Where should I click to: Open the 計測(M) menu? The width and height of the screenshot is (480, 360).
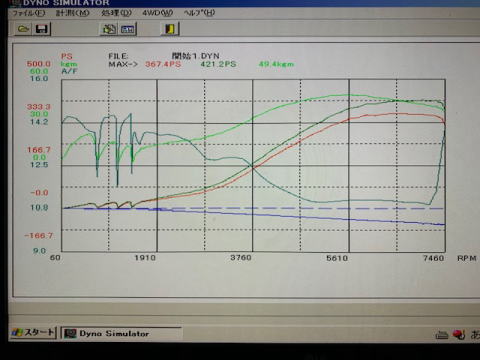[x=72, y=13]
